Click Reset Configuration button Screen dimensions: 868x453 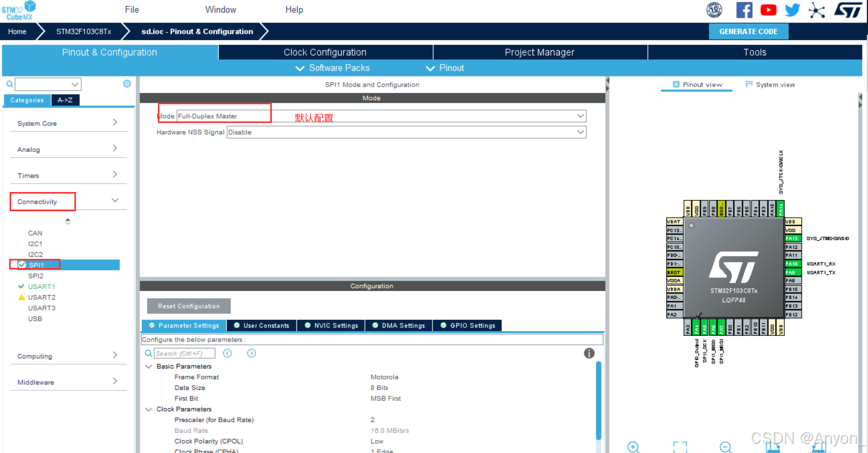click(189, 306)
